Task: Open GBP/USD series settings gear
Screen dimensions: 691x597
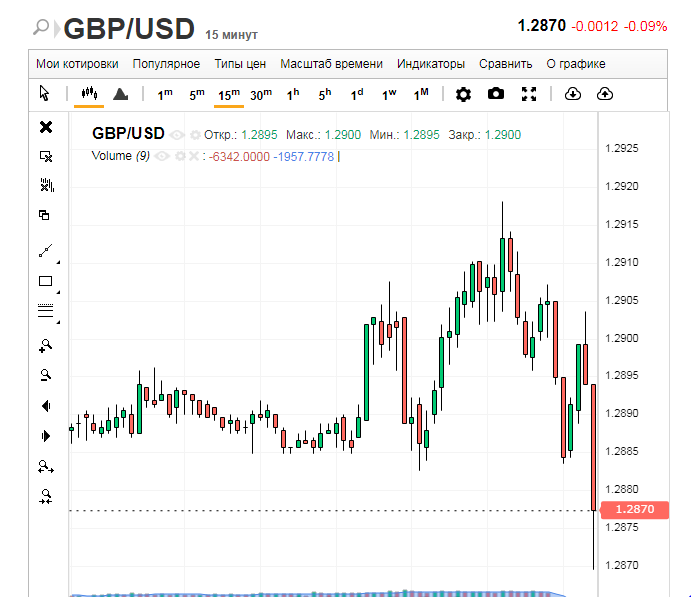Action: 195,135
